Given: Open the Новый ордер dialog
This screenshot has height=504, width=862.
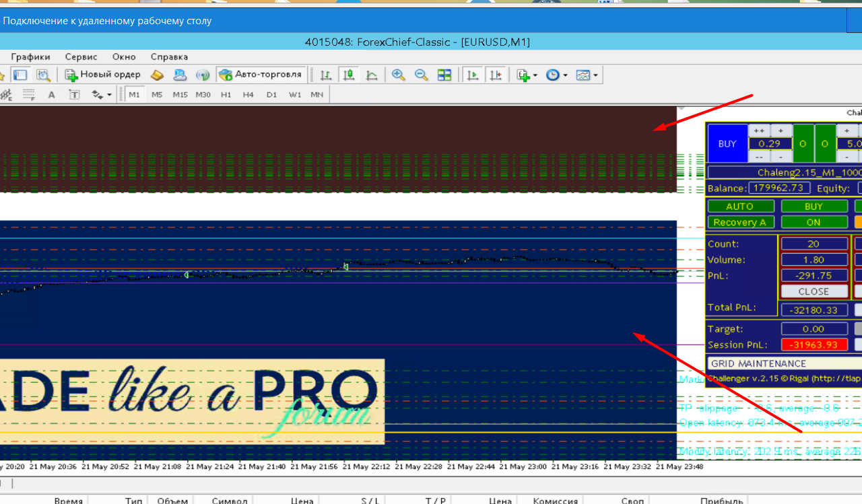Looking at the screenshot, I should [102, 75].
